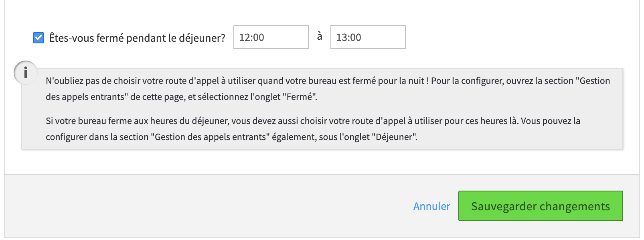
Task: Click the gray information notice box
Action: click(322, 109)
